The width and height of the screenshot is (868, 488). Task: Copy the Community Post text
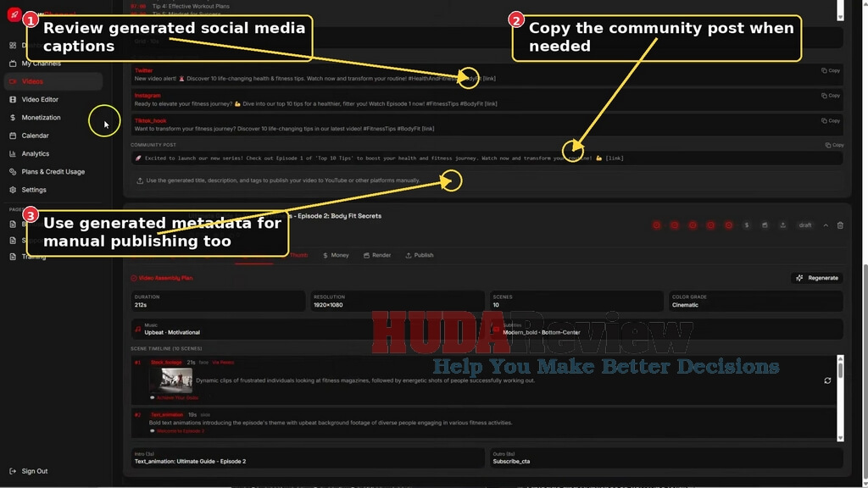point(834,145)
